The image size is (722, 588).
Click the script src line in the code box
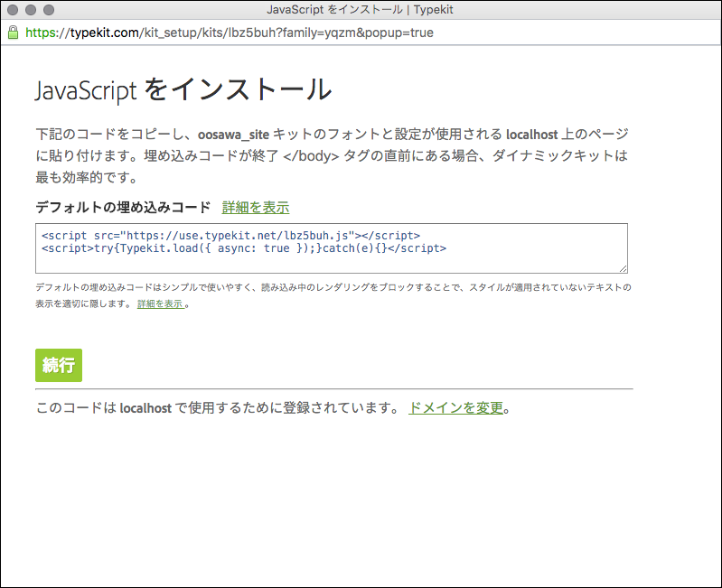tap(230, 236)
